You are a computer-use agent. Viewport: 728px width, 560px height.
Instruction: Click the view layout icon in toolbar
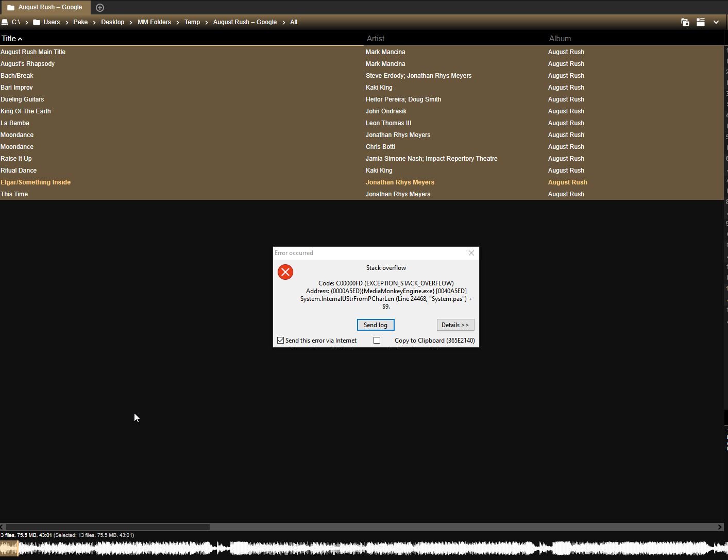pyautogui.click(x=701, y=22)
